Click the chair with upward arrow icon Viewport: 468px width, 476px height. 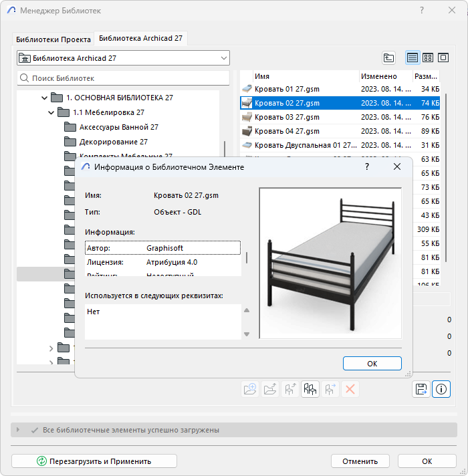click(x=290, y=389)
